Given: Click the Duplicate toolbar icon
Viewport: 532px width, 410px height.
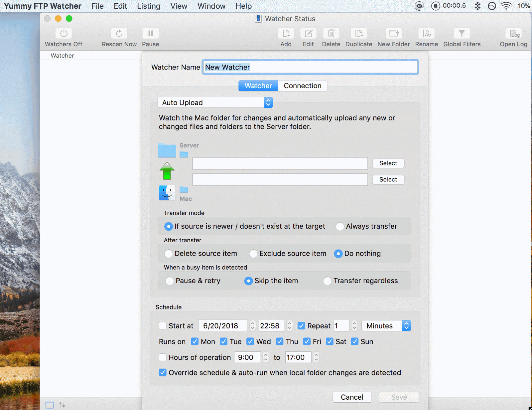Looking at the screenshot, I should pos(359,33).
